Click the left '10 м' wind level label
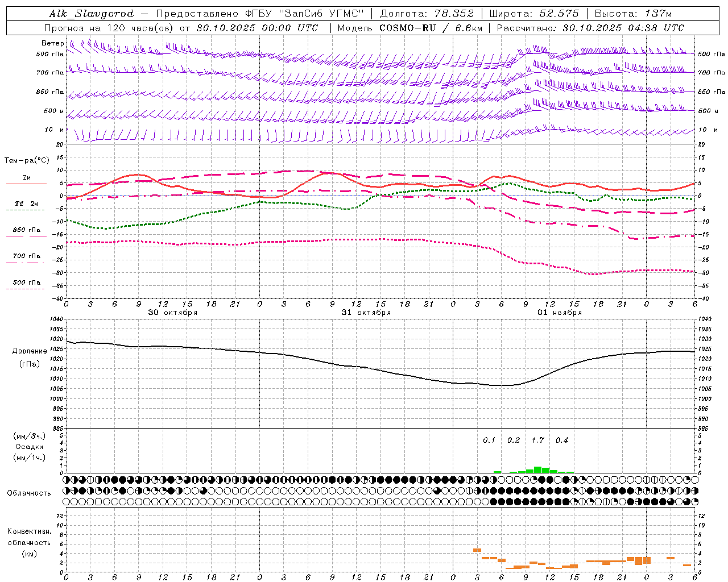This screenshot has height=582, width=728. [54, 130]
